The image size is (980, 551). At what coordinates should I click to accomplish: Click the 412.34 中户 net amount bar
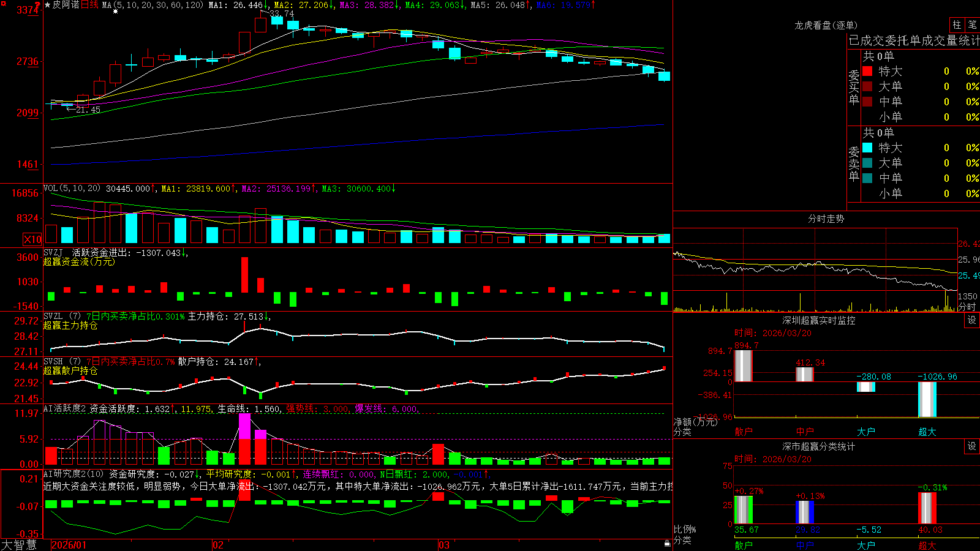[x=805, y=375]
